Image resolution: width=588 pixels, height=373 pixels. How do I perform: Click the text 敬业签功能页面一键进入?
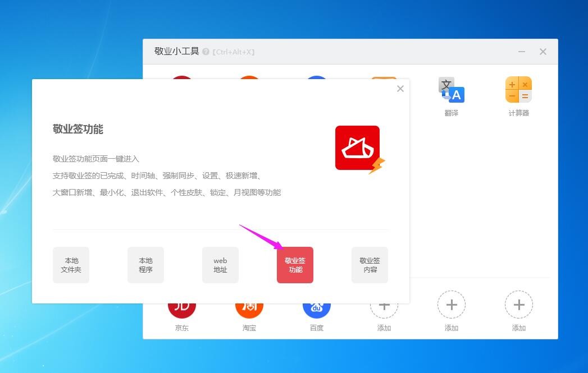[x=96, y=159]
